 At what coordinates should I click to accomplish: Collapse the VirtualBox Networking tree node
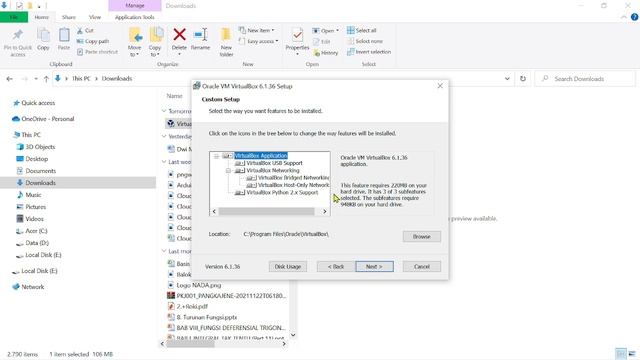(228, 171)
